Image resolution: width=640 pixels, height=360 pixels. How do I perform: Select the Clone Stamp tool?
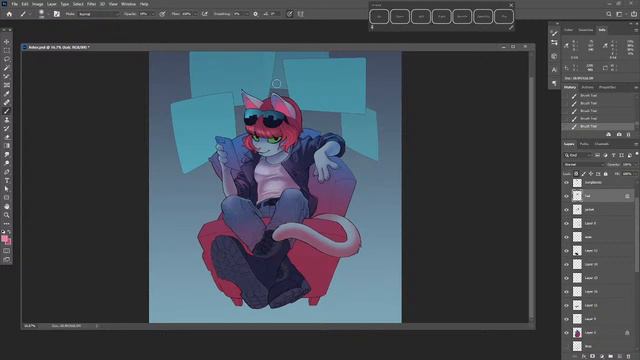click(7, 120)
